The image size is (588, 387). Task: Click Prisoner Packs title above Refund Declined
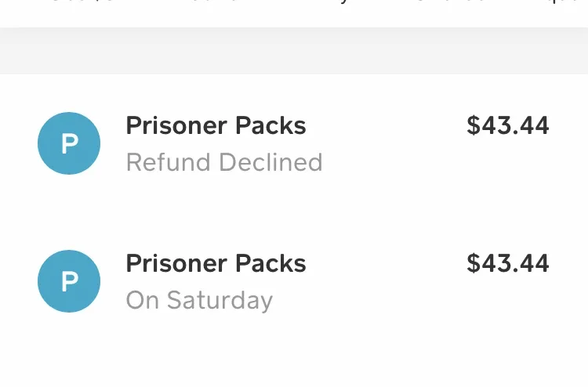pos(216,125)
